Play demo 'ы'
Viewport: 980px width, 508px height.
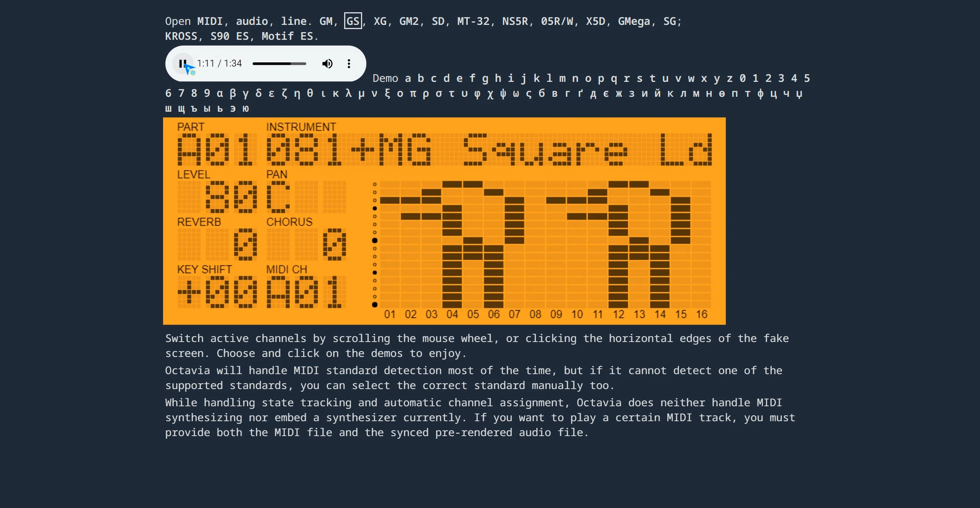pos(207,108)
